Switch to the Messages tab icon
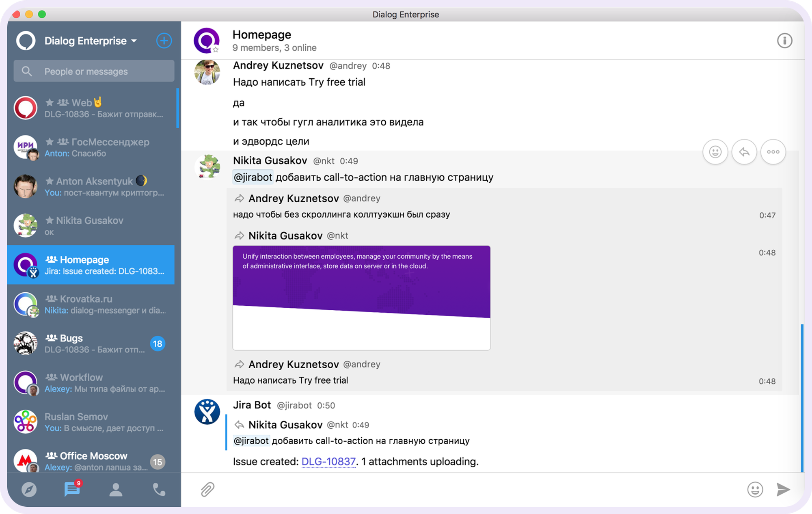Viewport: 812px width, 514px height. pyautogui.click(x=72, y=489)
